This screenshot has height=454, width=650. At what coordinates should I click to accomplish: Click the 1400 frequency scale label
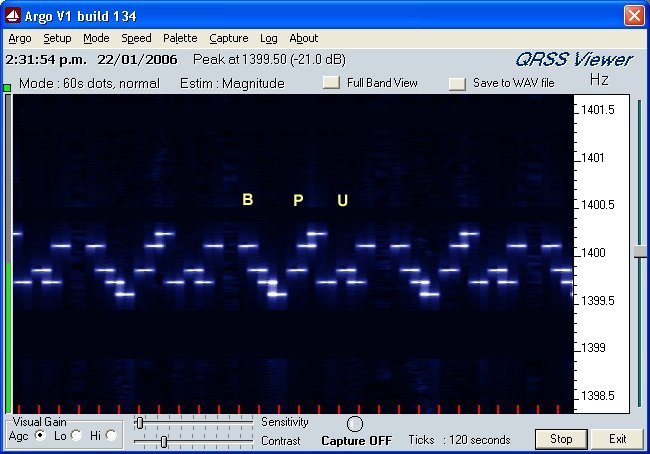pos(593,252)
